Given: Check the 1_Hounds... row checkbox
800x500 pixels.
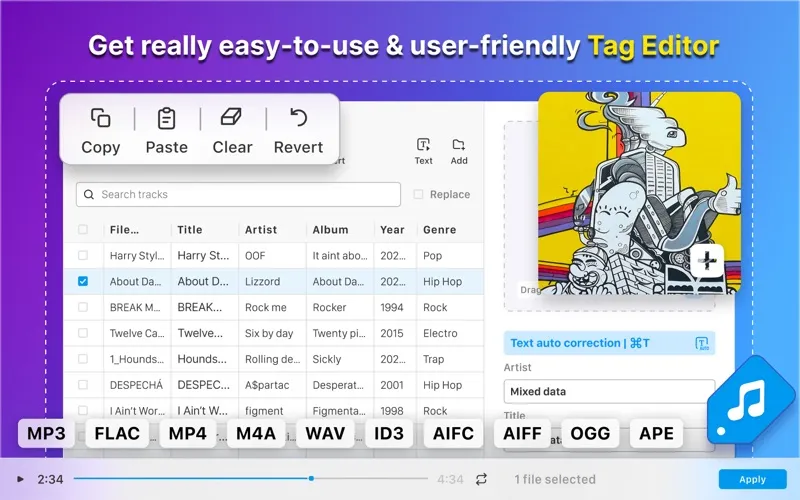Looking at the screenshot, I should (x=83, y=359).
